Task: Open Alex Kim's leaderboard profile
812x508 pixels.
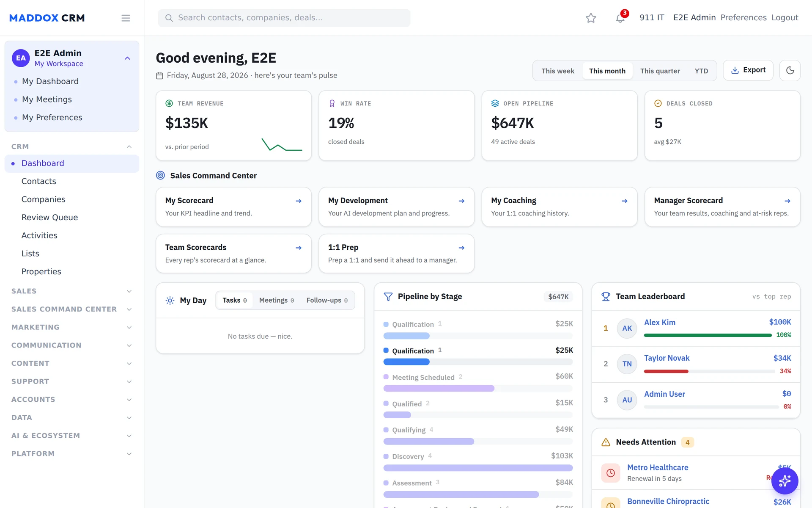Action: click(x=659, y=323)
